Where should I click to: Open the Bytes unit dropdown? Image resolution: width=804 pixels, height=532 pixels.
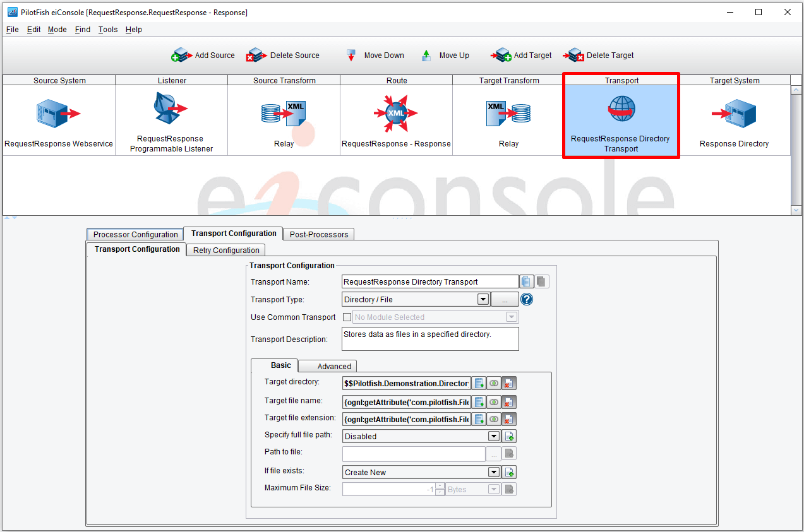pyautogui.click(x=493, y=489)
